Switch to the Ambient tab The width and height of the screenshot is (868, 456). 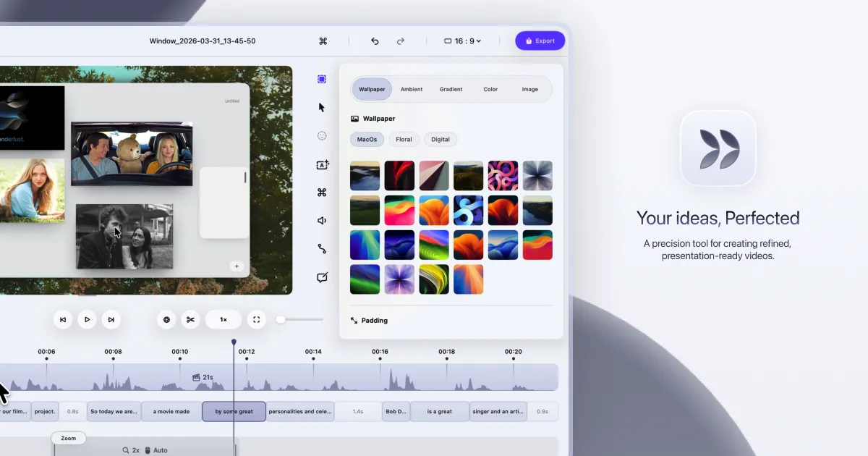coord(412,89)
